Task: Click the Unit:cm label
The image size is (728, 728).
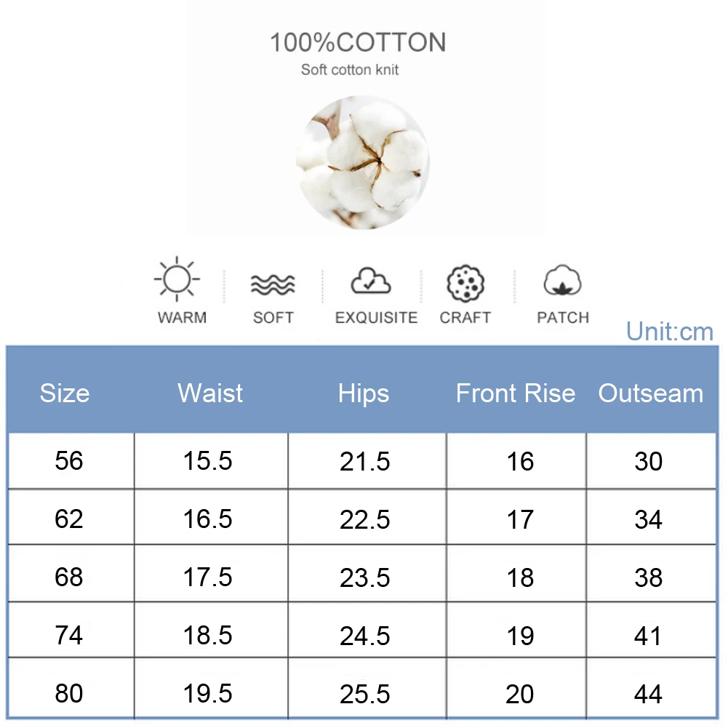Action: tap(670, 332)
